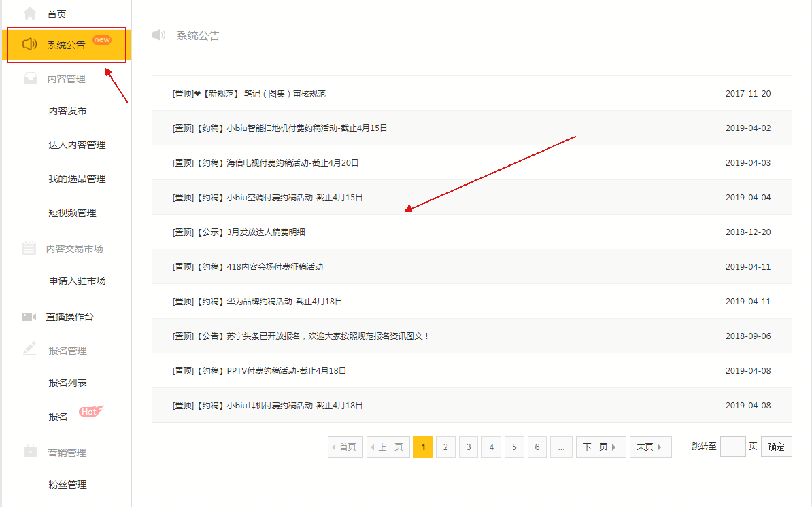This screenshot has width=812, height=507.
Task: Go to 内容发布 in the sidebar
Action: pos(67,111)
